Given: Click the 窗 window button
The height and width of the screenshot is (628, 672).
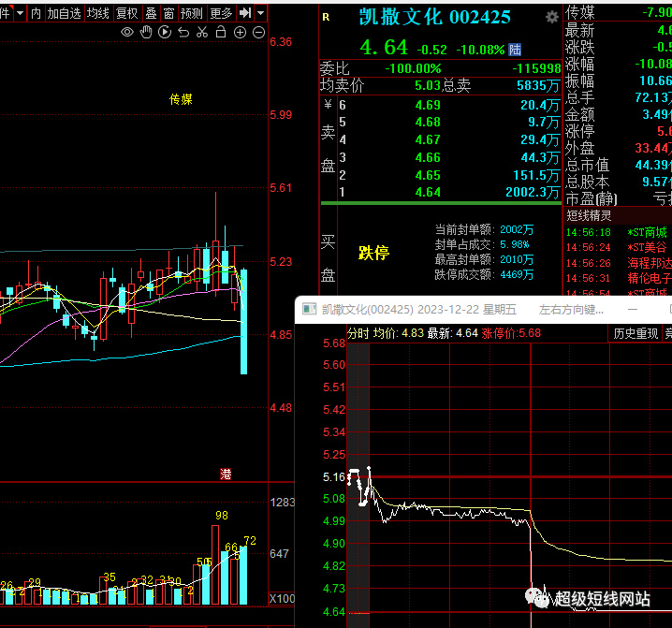Looking at the screenshot, I should pyautogui.click(x=168, y=13).
